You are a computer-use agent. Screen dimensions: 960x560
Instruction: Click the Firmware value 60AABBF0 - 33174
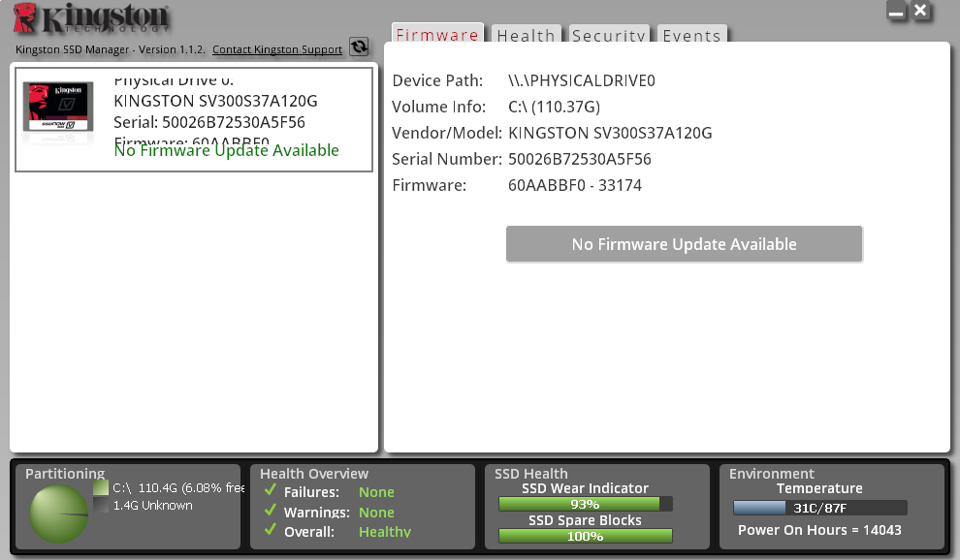point(575,185)
